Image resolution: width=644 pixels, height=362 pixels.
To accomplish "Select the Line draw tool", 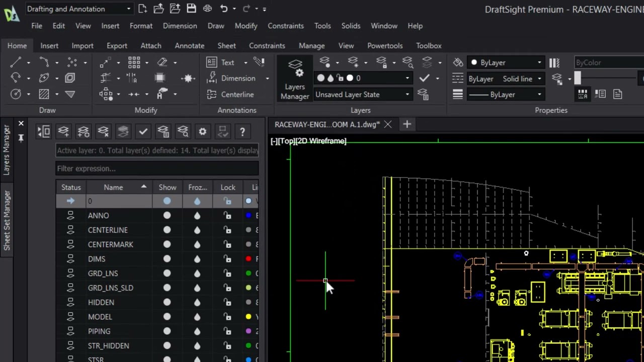I will coord(16,62).
